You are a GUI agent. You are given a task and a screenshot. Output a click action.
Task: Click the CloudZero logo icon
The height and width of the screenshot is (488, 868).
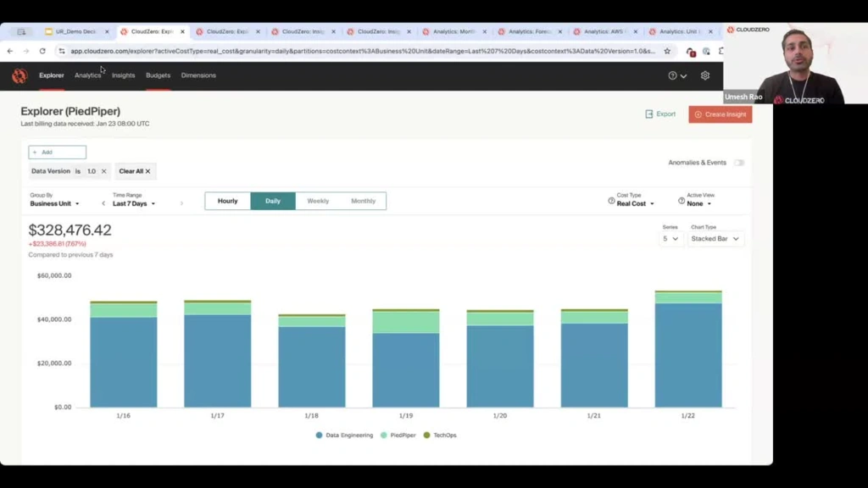point(19,75)
